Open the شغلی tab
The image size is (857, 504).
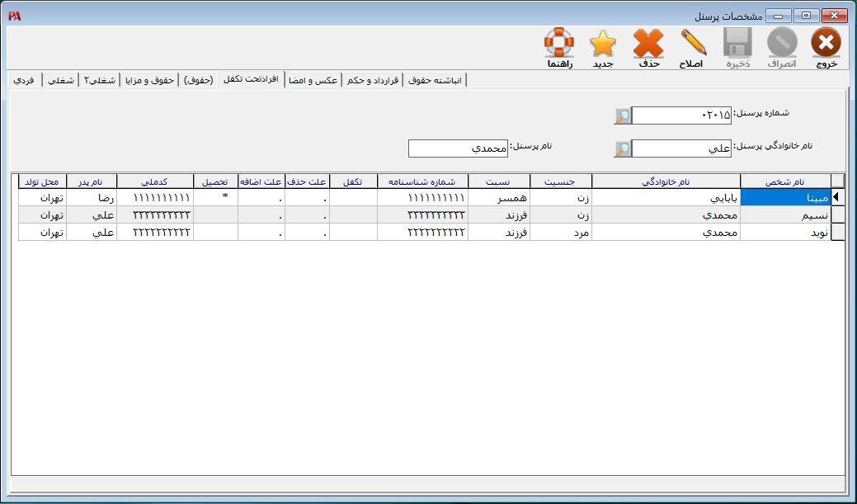61,80
